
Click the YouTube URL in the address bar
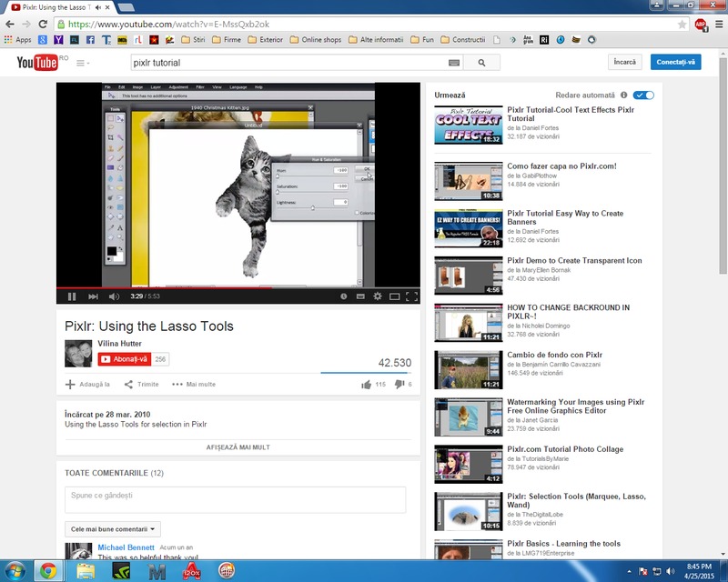tap(169, 25)
